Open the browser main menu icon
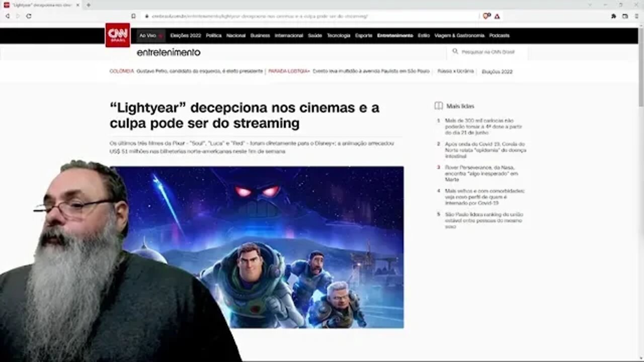 coord(636,16)
